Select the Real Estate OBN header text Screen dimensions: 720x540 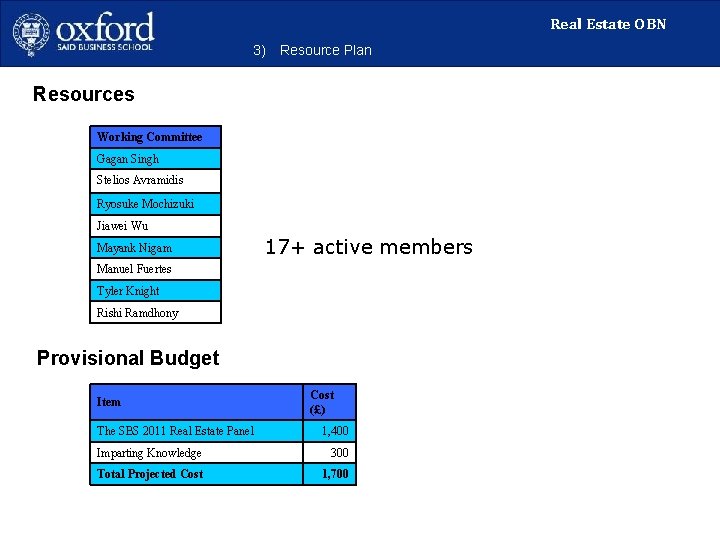point(608,24)
